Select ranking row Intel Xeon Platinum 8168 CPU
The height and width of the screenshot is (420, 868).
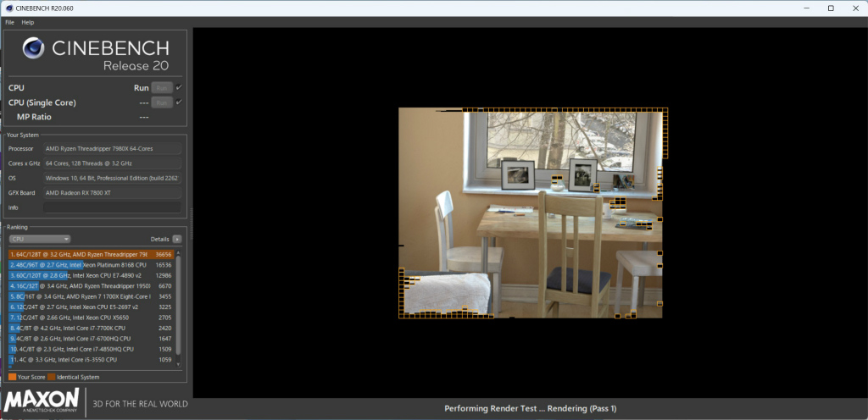click(x=92, y=265)
